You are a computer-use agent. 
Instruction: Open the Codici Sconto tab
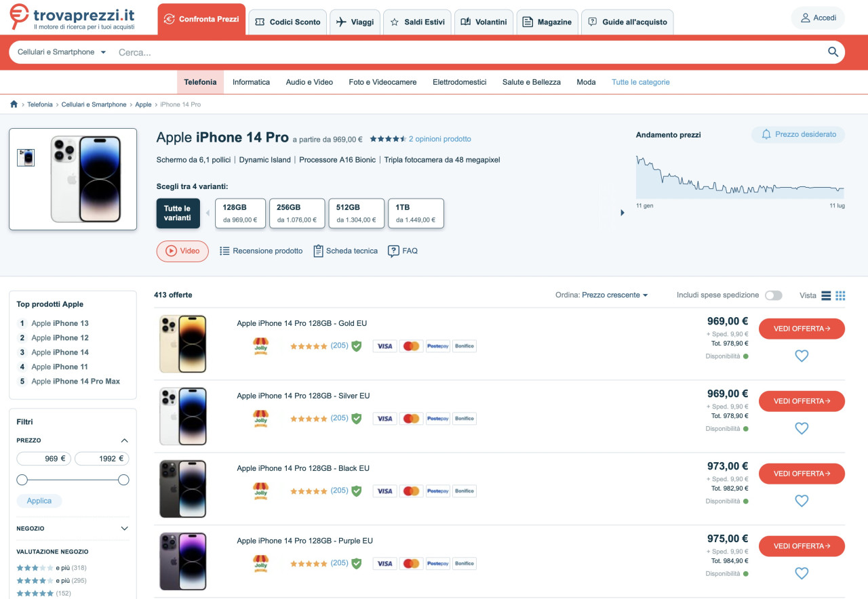click(288, 22)
